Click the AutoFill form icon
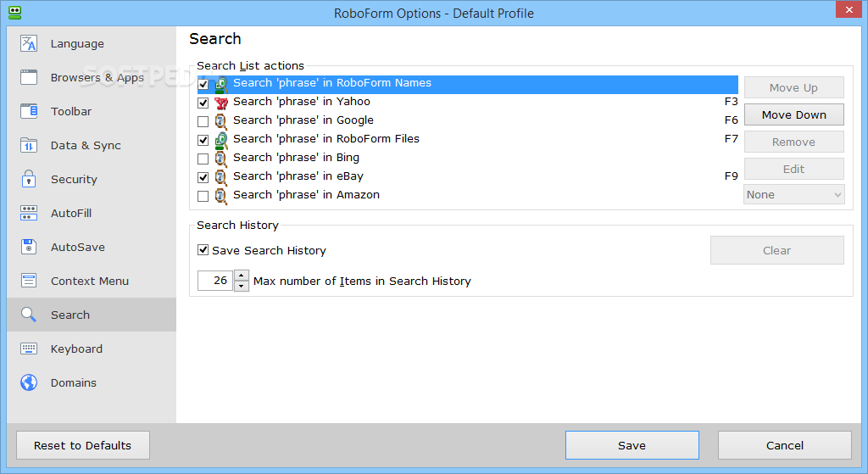This screenshot has width=868, height=474. click(29, 213)
